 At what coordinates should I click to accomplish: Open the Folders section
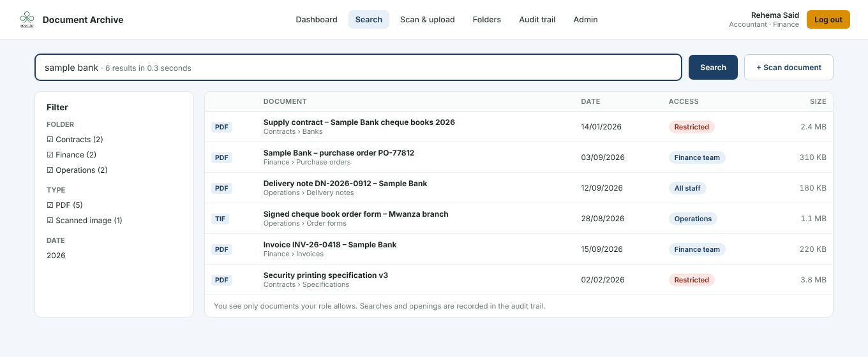pos(487,20)
